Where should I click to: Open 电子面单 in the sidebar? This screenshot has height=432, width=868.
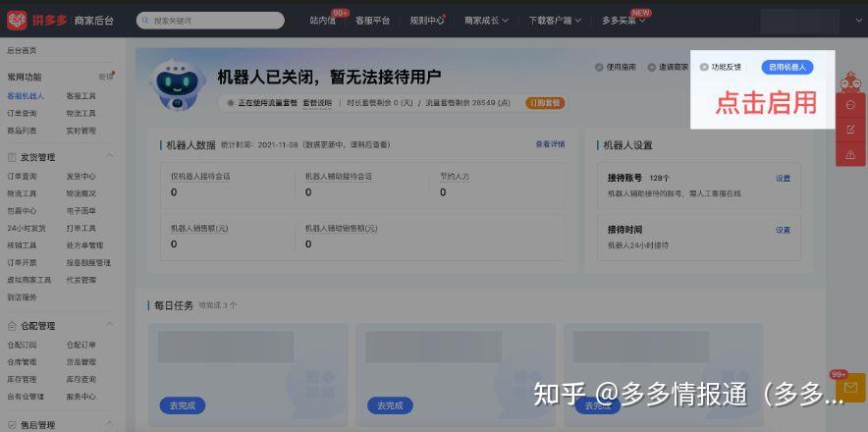(x=81, y=210)
